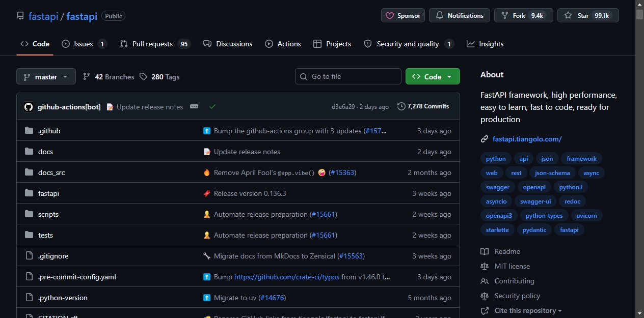Click the json-schema topic tag
Image resolution: width=644 pixels, height=318 pixels.
click(x=552, y=173)
